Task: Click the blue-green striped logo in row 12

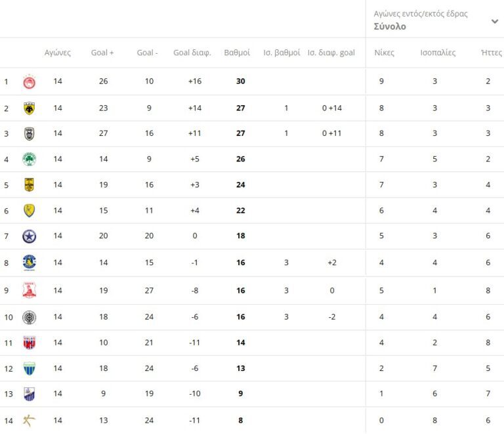Action: click(30, 368)
